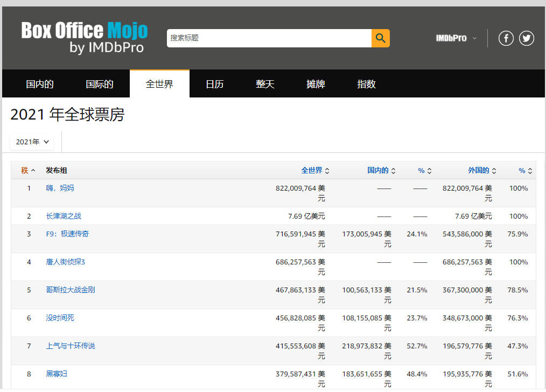Open the 2021年 year selector

pyautogui.click(x=32, y=142)
